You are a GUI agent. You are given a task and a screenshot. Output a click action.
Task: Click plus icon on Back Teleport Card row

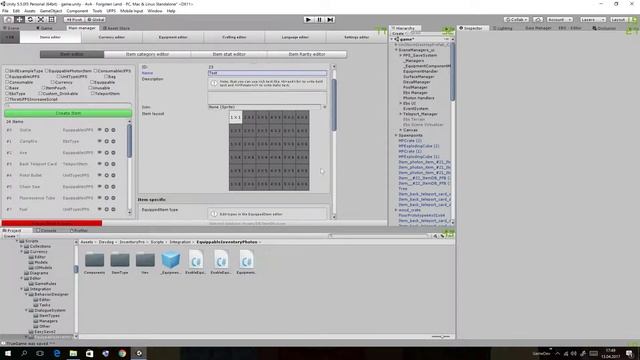pyautogui.click(x=107, y=164)
